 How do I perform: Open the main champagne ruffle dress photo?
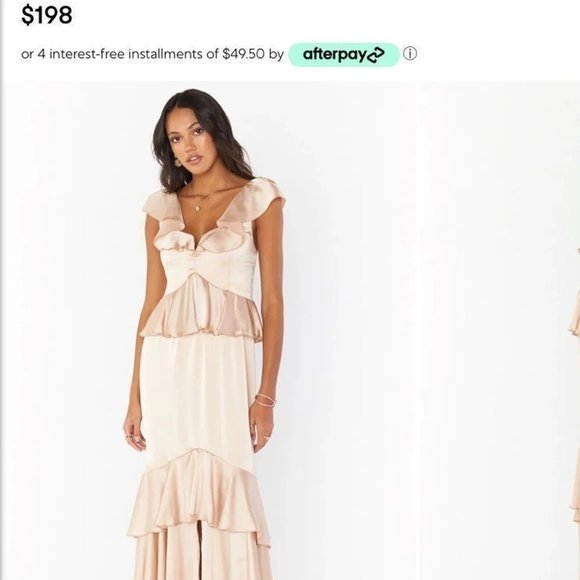click(x=210, y=330)
